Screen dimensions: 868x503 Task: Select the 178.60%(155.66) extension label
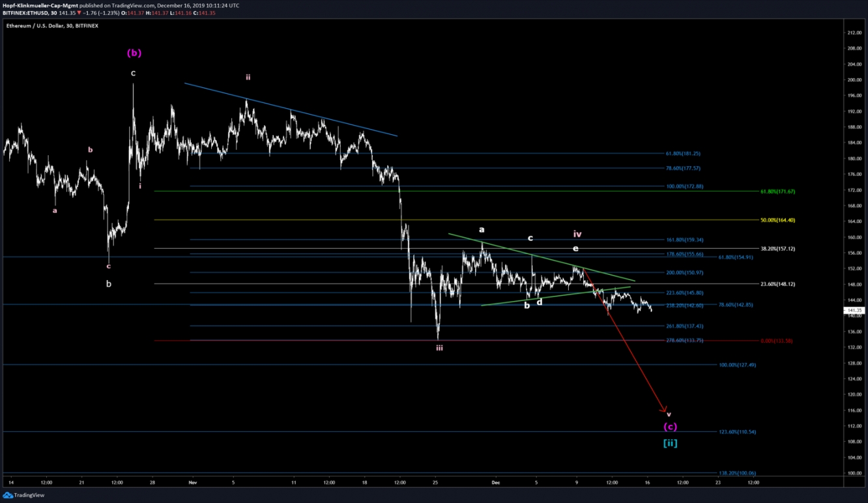click(x=684, y=254)
